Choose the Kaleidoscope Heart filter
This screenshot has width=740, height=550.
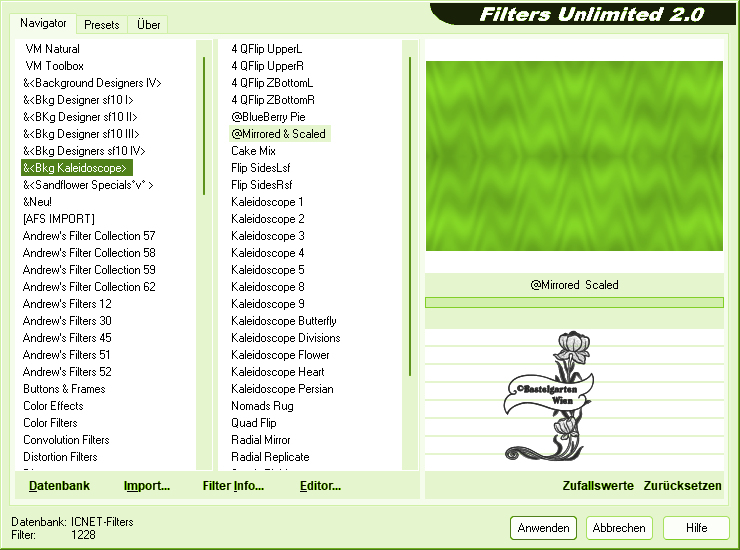pyautogui.click(x=278, y=372)
